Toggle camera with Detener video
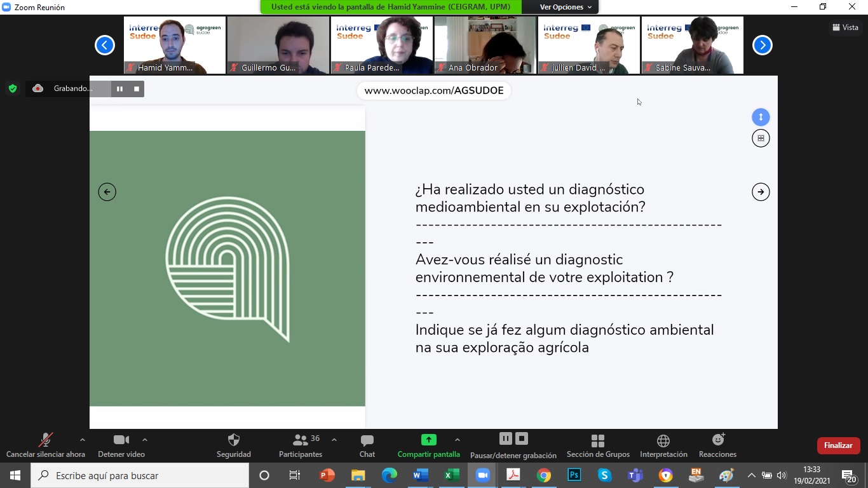The height and width of the screenshot is (488, 868). (x=121, y=440)
